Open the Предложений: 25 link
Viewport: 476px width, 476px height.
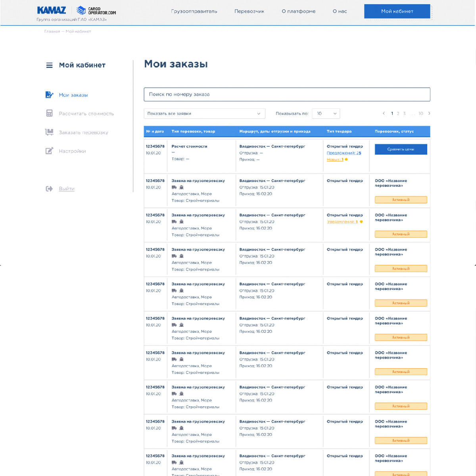(x=344, y=153)
